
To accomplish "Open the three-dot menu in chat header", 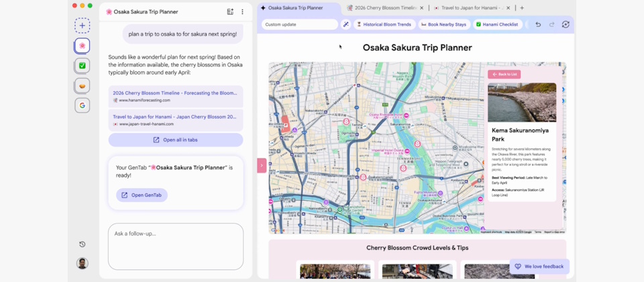I will (242, 11).
